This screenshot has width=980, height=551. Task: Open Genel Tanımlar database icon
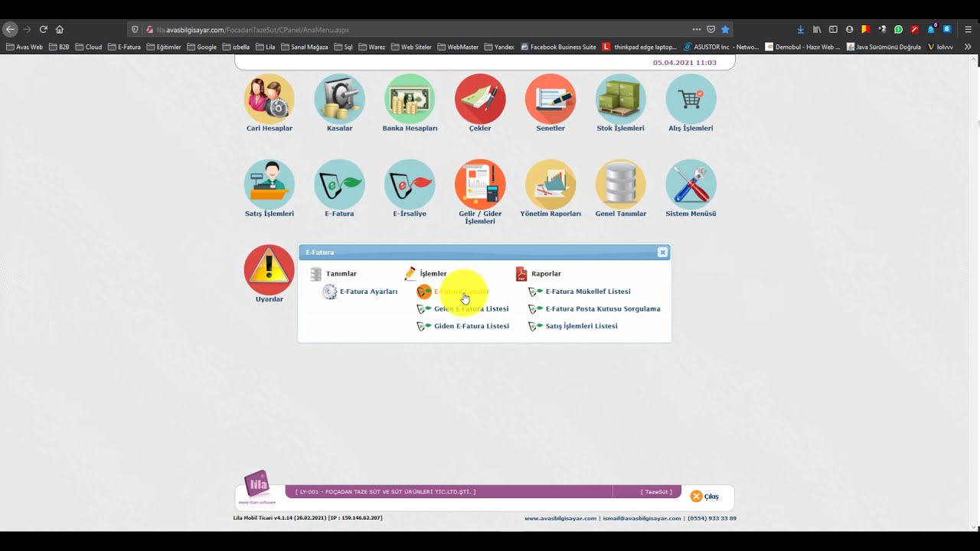pyautogui.click(x=620, y=184)
